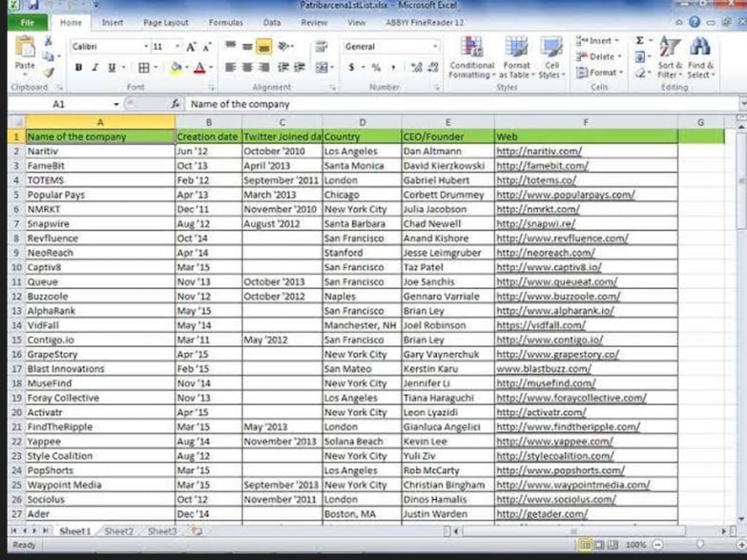Click the Excel Help question icon
Image resolution: width=747 pixels, height=560 pixels.
695,22
